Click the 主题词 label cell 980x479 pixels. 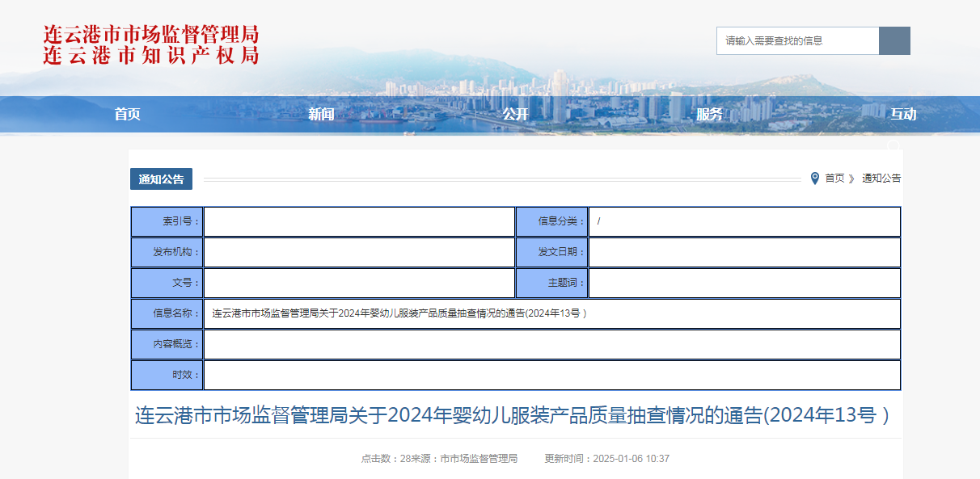pos(552,283)
